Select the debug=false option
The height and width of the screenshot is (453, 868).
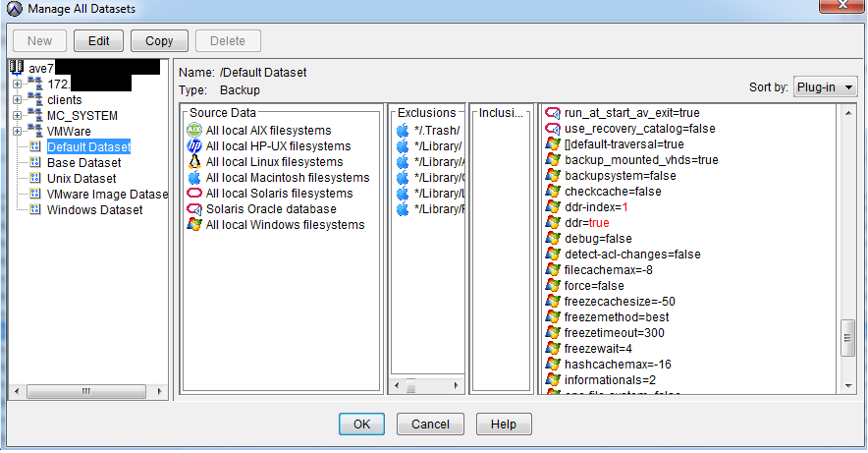point(598,239)
